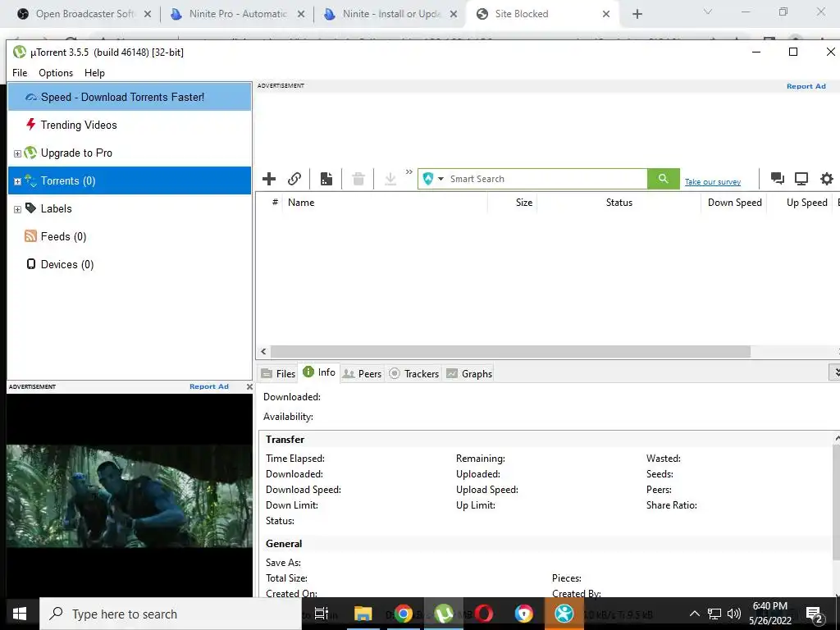Sort torrent list by Down Speed column

(734, 203)
